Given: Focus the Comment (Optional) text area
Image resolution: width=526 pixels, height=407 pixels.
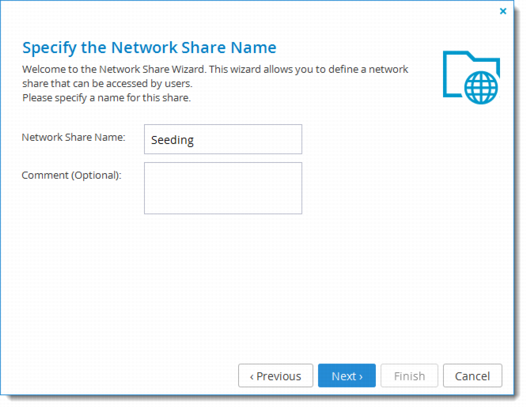Looking at the screenshot, I should [x=223, y=188].
